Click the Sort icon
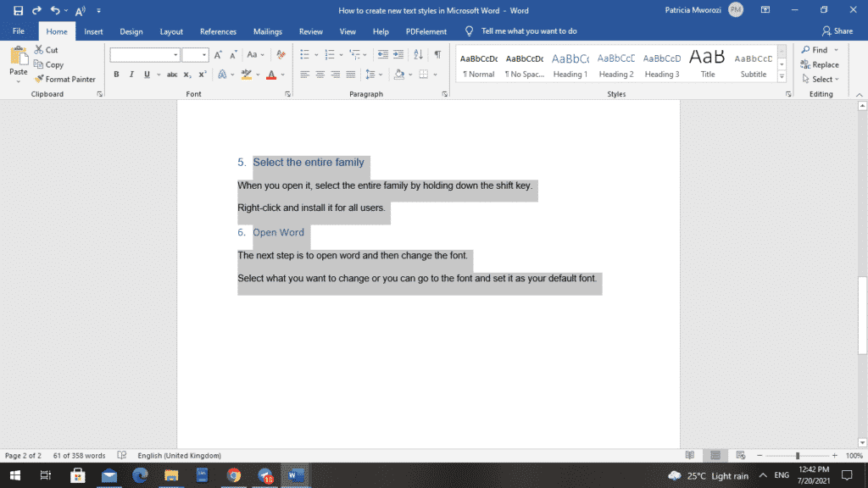This screenshot has width=868, height=488. pyautogui.click(x=418, y=54)
